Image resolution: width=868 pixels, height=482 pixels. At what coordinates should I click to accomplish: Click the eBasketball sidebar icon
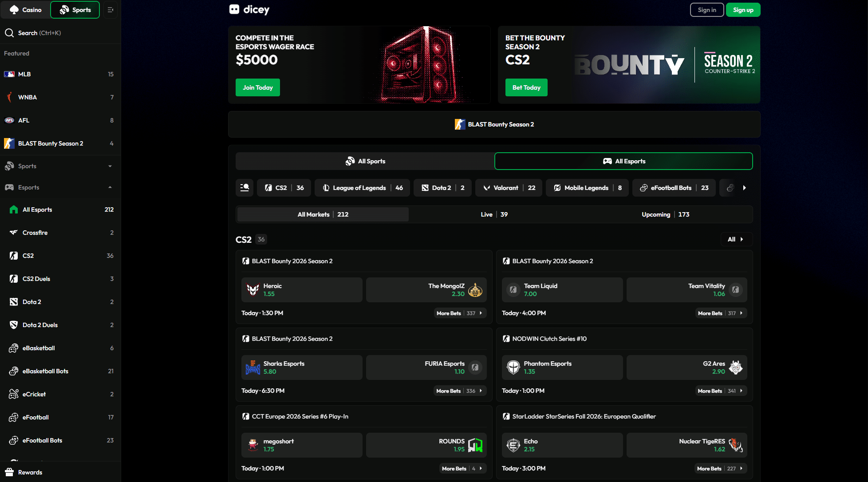tap(14, 348)
